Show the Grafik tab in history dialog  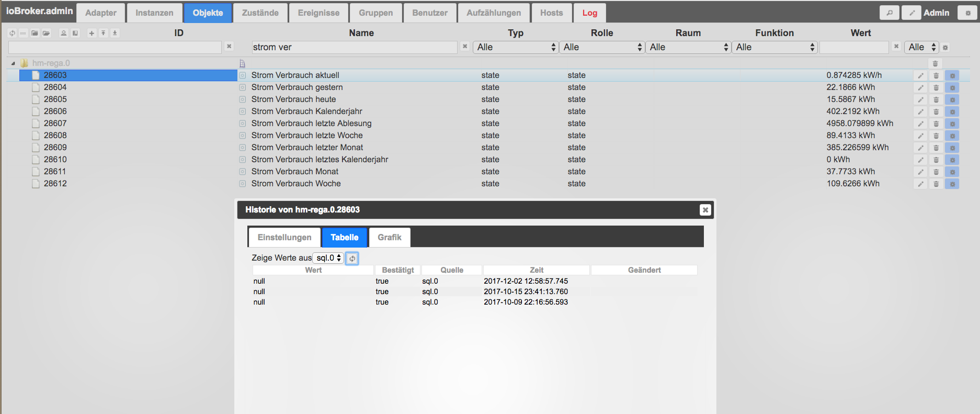tap(390, 238)
